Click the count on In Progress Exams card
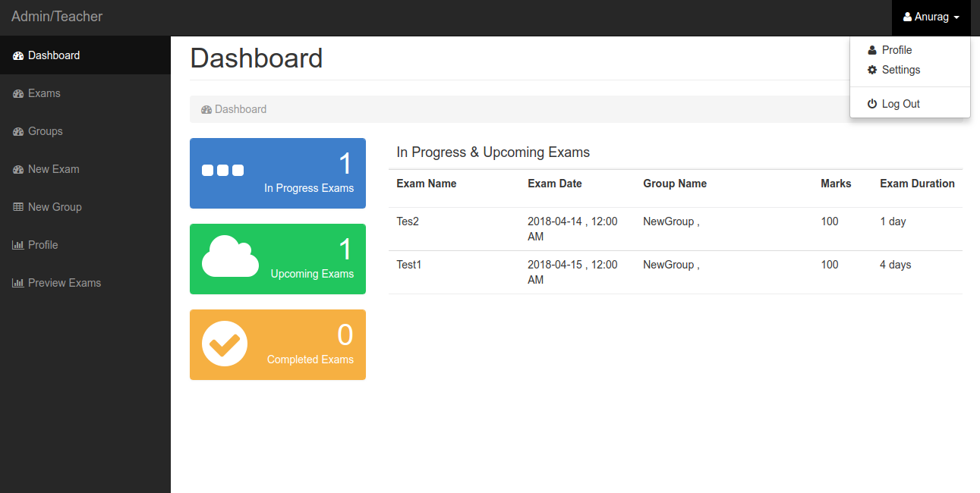Screen dimensions: 980x493 [345, 164]
